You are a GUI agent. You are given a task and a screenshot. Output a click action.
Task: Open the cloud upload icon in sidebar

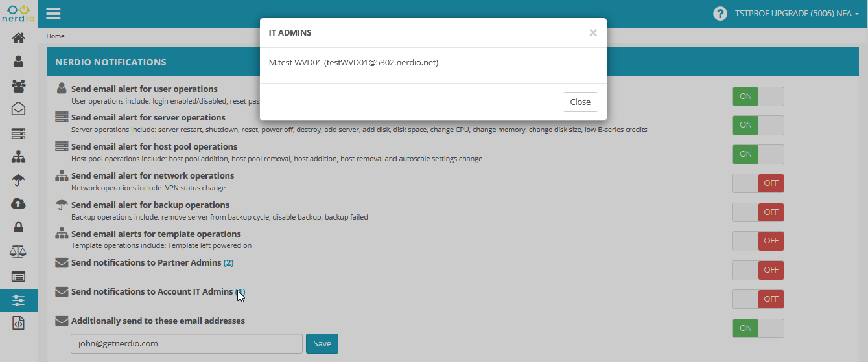pos(18,204)
